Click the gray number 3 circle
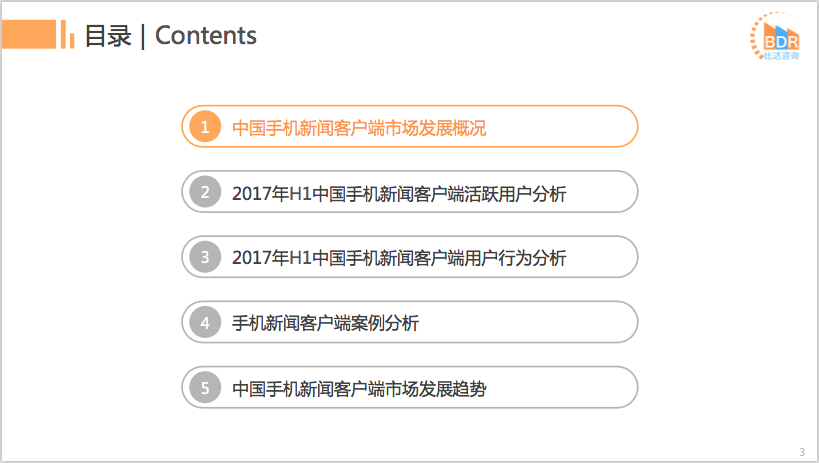Image resolution: width=819 pixels, height=463 pixels. pyautogui.click(x=205, y=257)
